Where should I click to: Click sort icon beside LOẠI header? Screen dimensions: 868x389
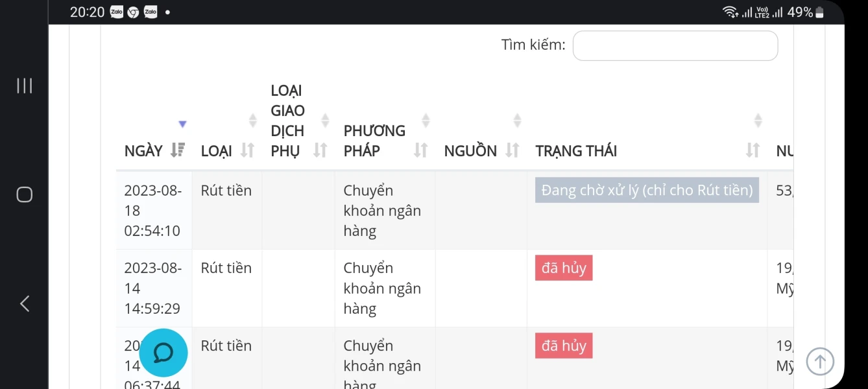(247, 150)
